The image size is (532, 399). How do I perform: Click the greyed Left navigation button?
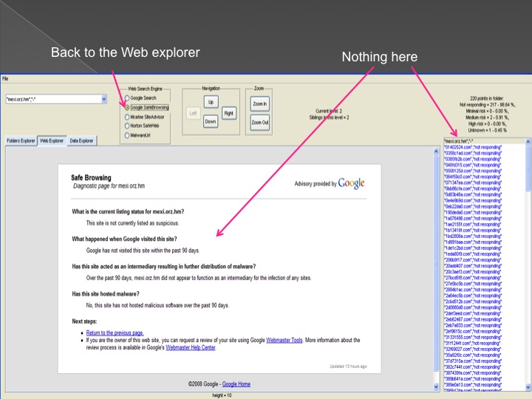[x=193, y=113]
